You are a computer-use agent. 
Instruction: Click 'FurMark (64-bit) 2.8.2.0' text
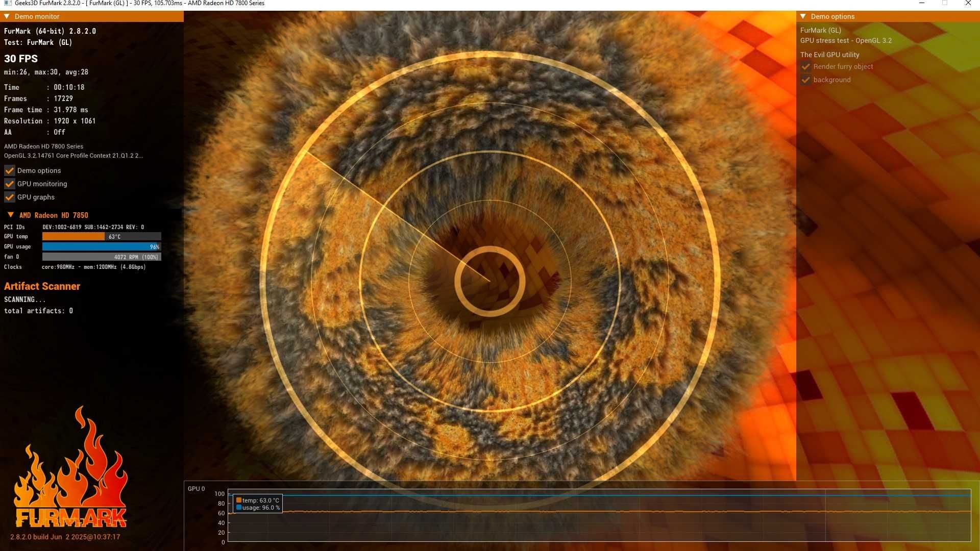50,31
